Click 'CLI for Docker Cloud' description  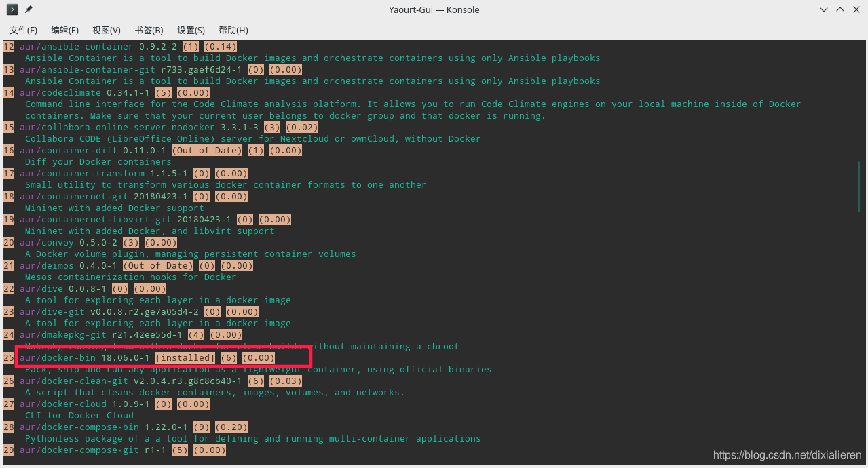pyautogui.click(x=79, y=416)
